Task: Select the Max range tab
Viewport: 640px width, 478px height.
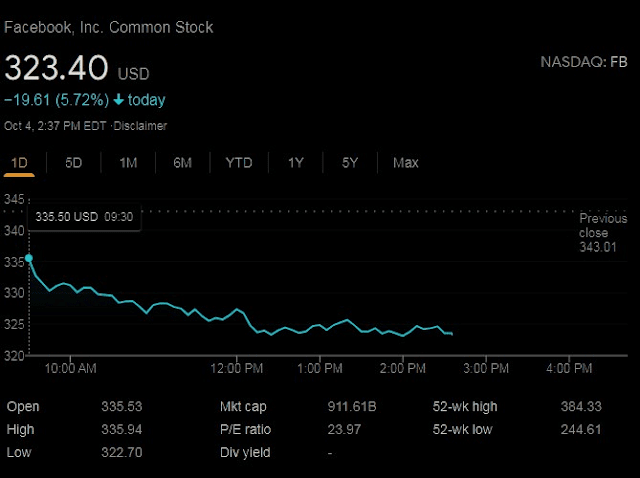Action: click(406, 163)
